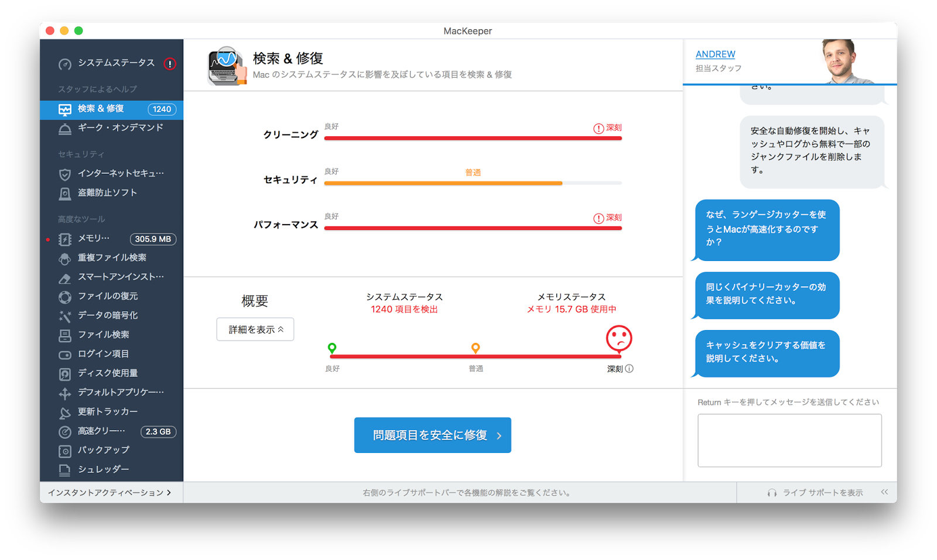The width and height of the screenshot is (937, 560).
Task: Click the キャッシュをクリアする question bubble
Action: (x=767, y=352)
